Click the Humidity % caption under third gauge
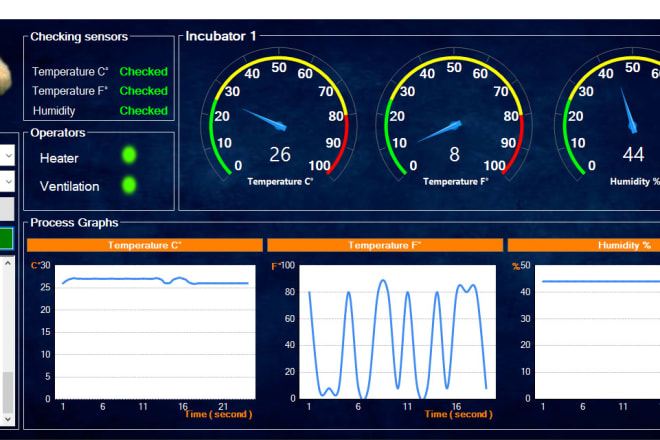The width and height of the screenshot is (660, 440). point(634,181)
